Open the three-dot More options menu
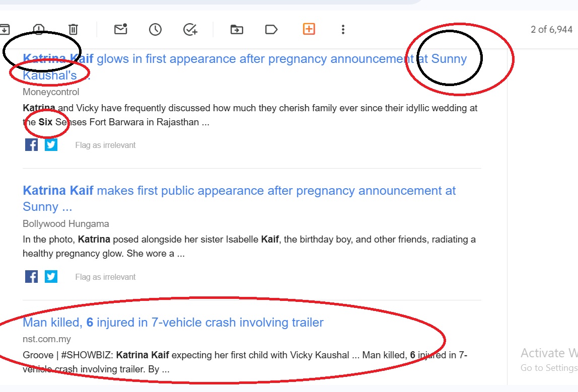Image resolution: width=578 pixels, height=392 pixels. pyautogui.click(x=343, y=29)
